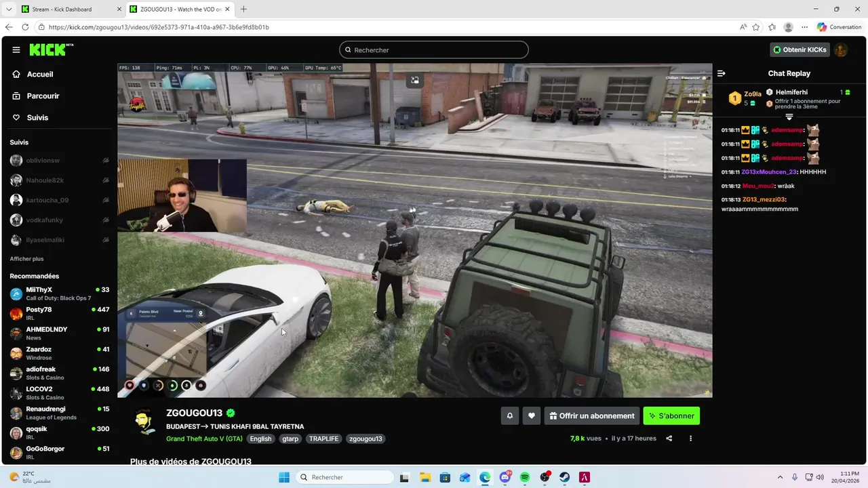Image resolution: width=868 pixels, height=488 pixels.
Task: Click the read aloud icon
Action: [743, 27]
